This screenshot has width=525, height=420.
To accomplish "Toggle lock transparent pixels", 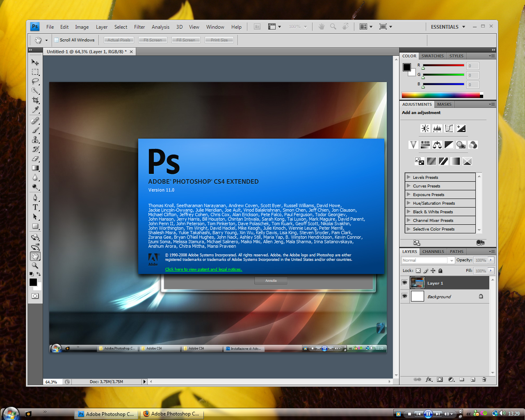I will click(x=418, y=271).
